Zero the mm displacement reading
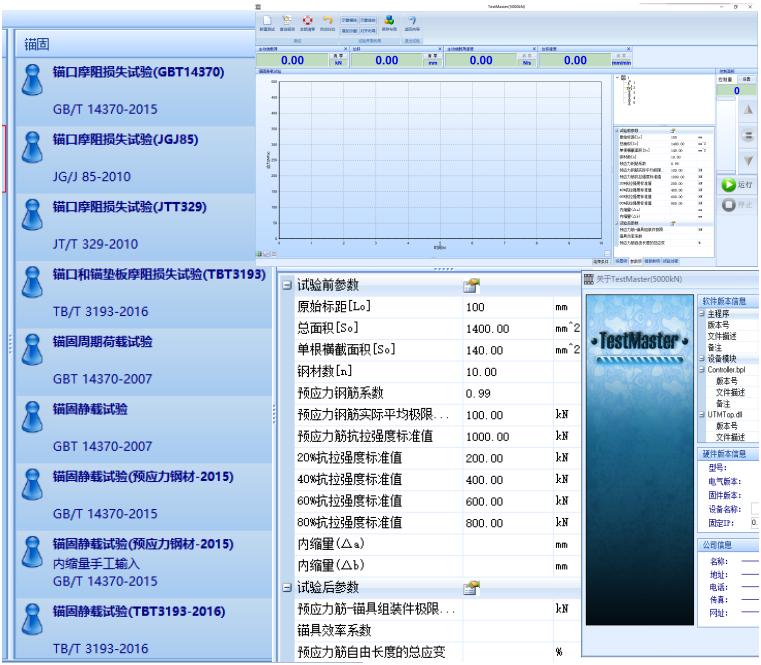 432,56
